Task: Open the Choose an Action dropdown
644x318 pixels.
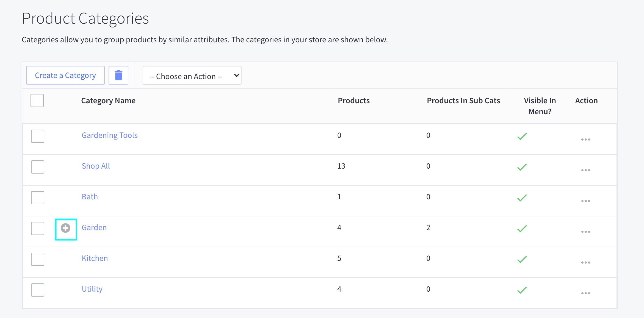Action: point(192,76)
